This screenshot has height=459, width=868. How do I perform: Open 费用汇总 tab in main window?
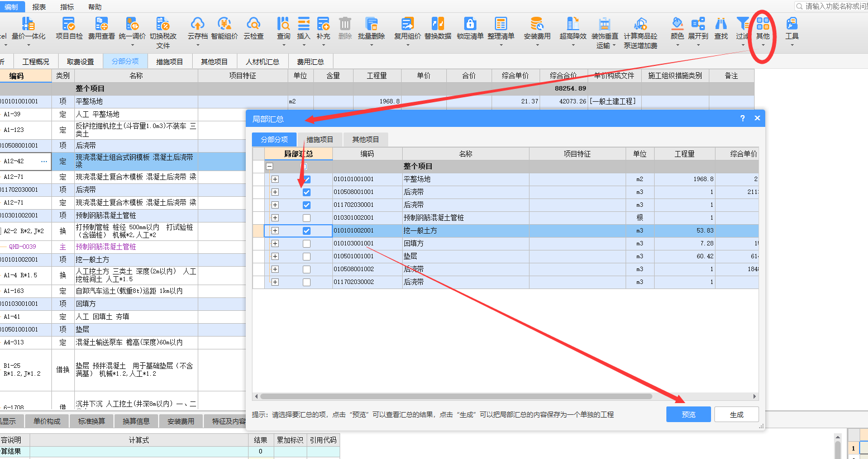tap(311, 61)
